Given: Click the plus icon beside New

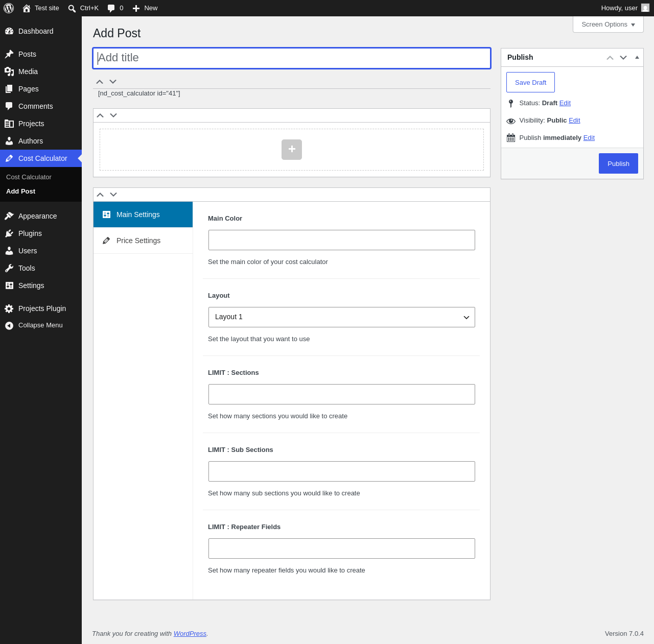Looking at the screenshot, I should [136, 8].
